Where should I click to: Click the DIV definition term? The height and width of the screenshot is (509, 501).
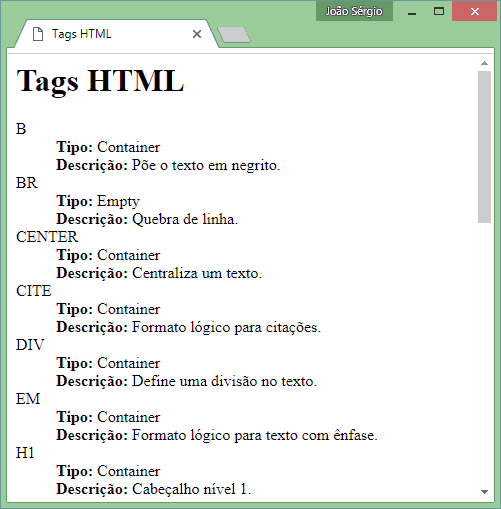point(30,345)
